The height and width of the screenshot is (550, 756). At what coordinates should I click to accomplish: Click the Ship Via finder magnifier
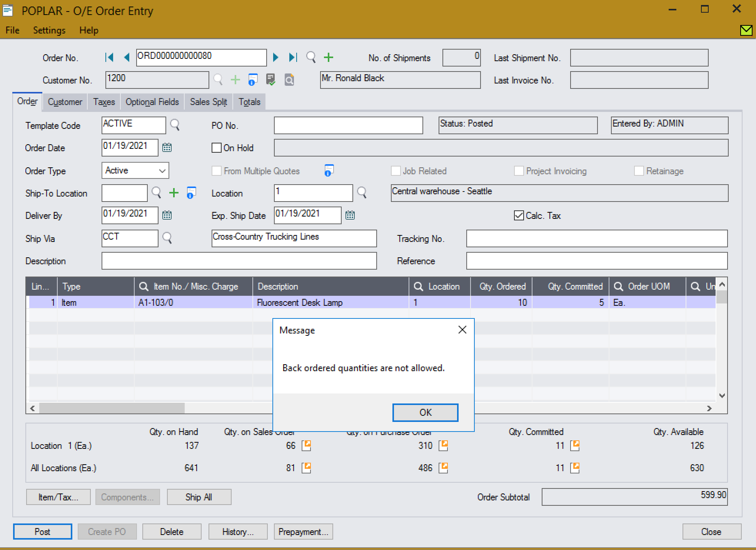pos(167,238)
